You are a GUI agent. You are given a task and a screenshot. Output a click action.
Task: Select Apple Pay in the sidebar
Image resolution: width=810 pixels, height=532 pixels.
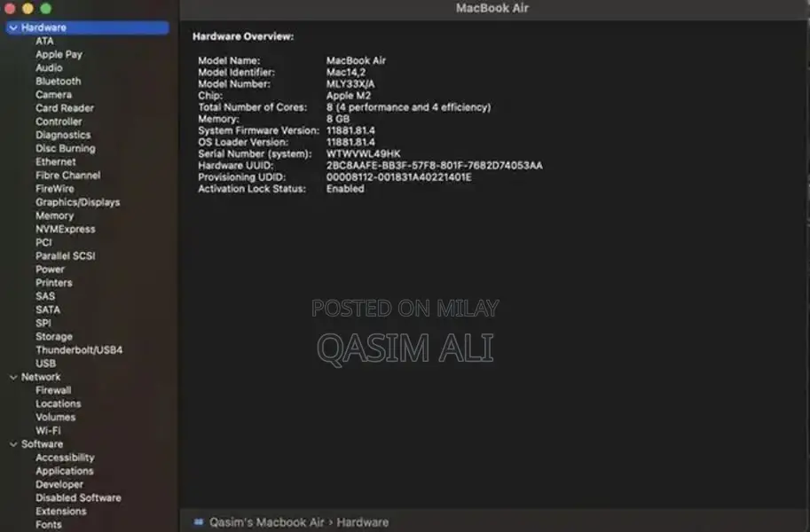pyautogui.click(x=59, y=55)
